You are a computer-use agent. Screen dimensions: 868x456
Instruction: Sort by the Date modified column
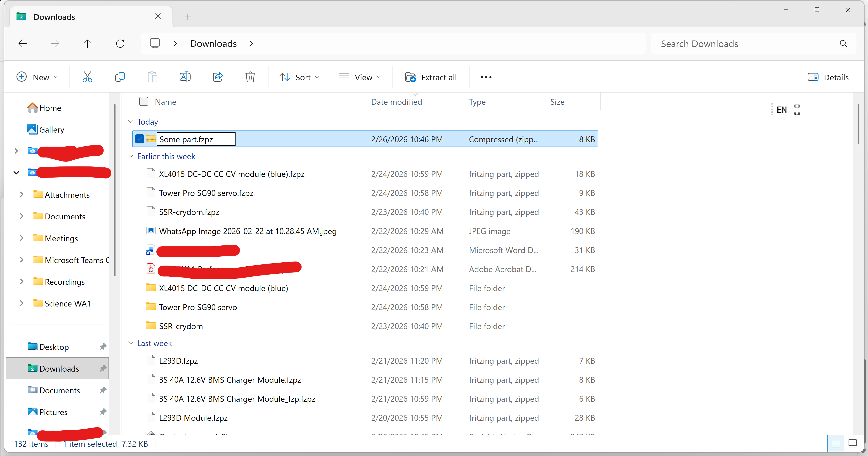396,102
